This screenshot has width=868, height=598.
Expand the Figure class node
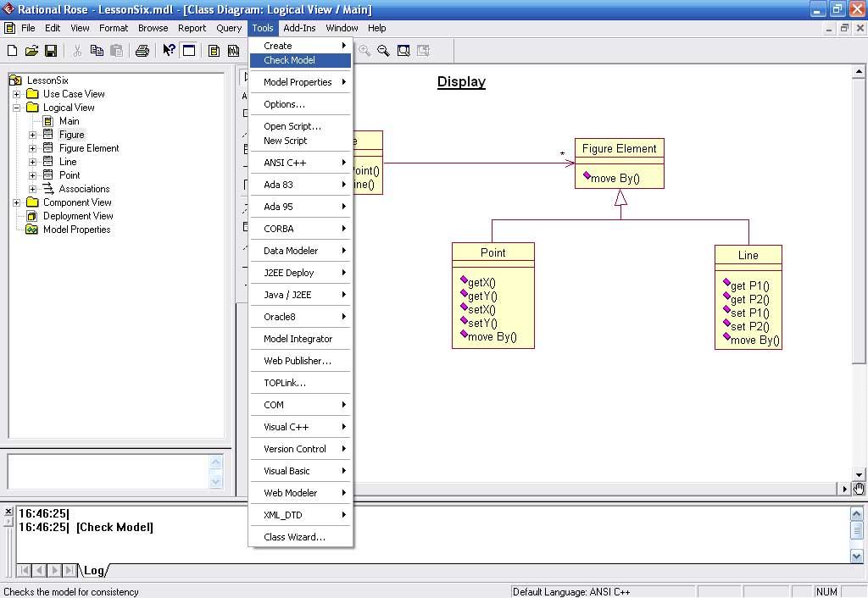pos(33,135)
